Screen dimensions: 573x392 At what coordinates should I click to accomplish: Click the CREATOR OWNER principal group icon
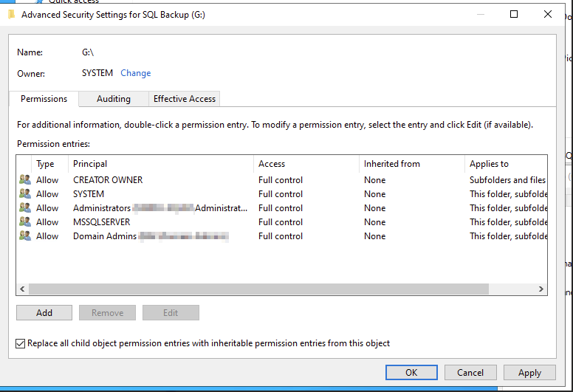[25, 180]
